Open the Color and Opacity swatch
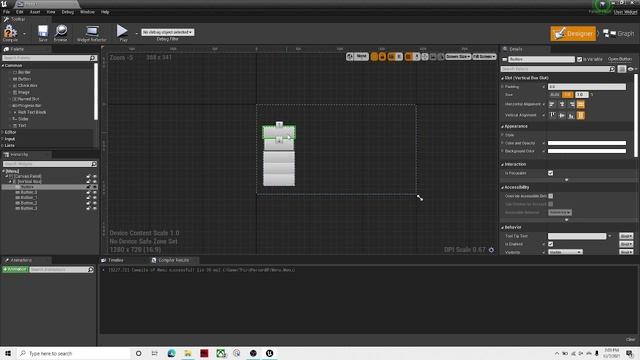Viewport: 640px width, 360px height. [587, 143]
